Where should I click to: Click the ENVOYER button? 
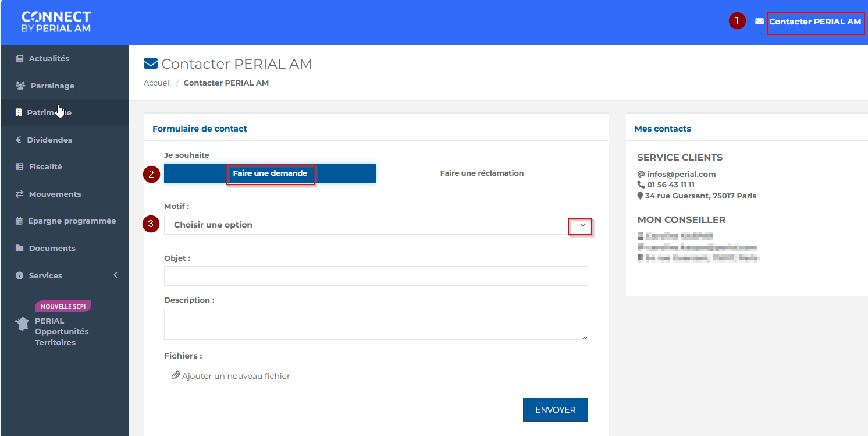coord(556,410)
